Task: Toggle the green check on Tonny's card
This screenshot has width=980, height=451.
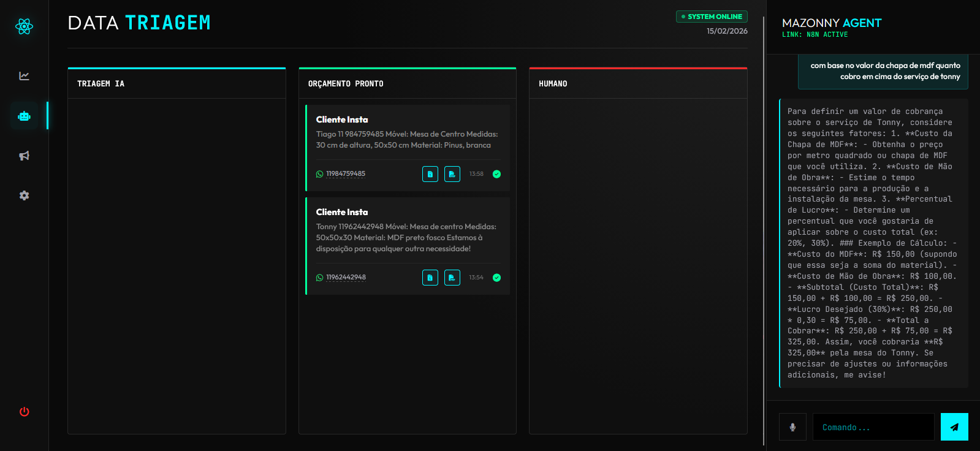Action: (496, 278)
